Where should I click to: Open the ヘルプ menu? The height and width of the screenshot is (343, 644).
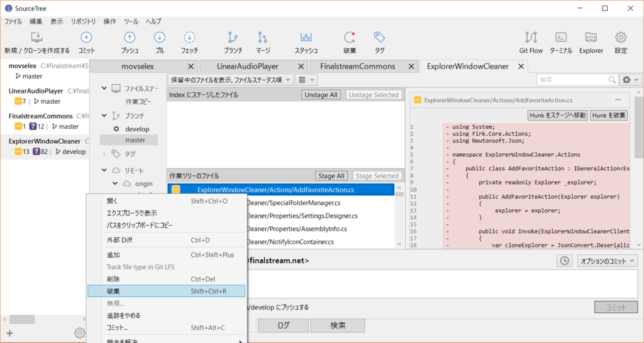pyautogui.click(x=153, y=21)
